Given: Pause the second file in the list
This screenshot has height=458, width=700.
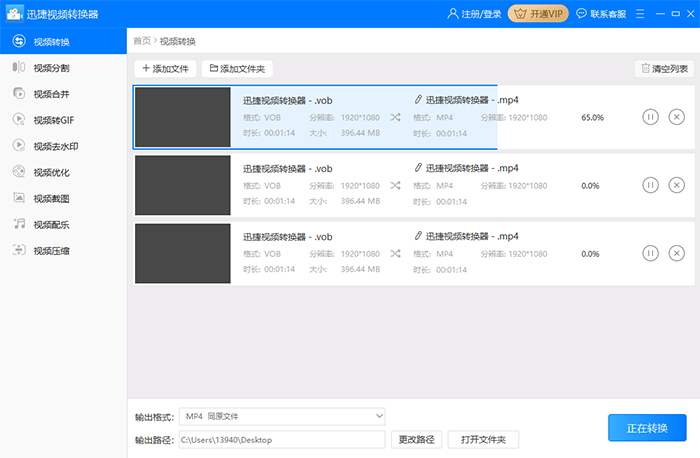Looking at the screenshot, I should [x=650, y=185].
